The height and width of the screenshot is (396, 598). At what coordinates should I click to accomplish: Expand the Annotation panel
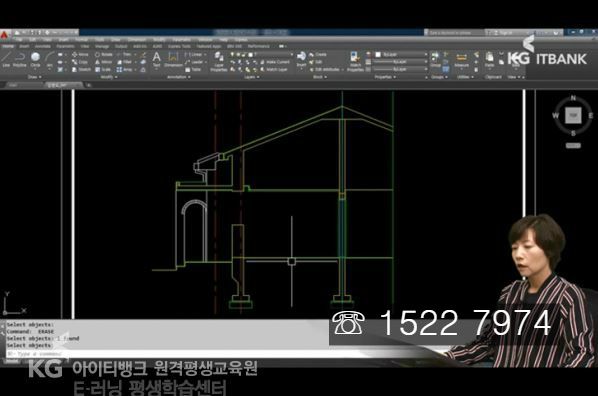point(178,77)
